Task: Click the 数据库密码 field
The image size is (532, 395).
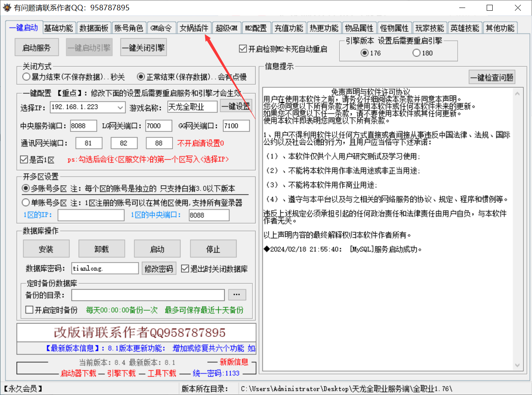Action: point(105,268)
